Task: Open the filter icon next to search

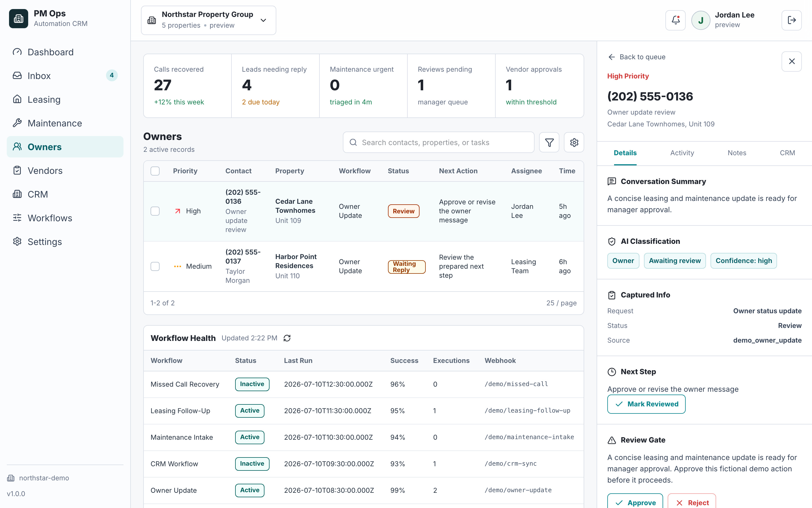Action: point(549,143)
